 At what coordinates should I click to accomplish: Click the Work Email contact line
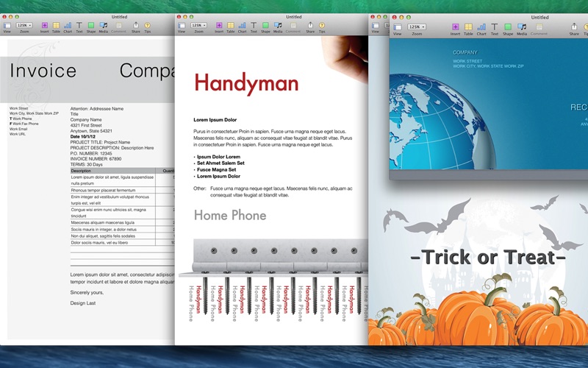pos(18,129)
